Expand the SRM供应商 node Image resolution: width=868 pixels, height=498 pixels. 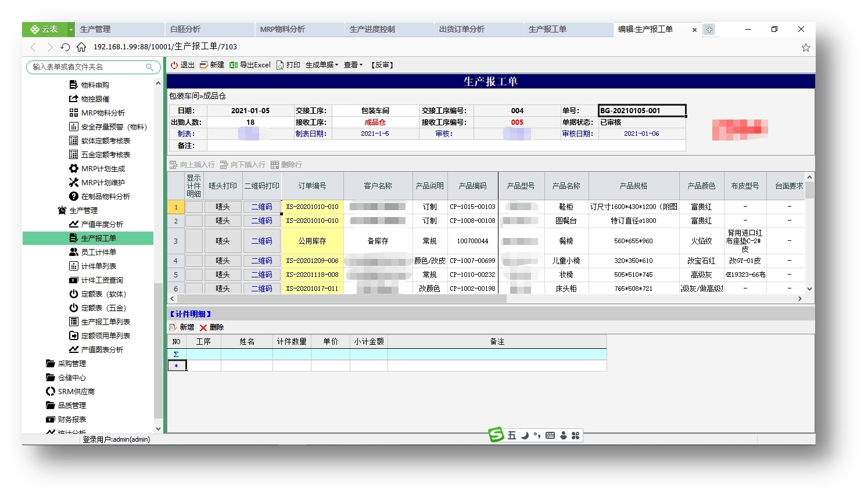(x=70, y=391)
